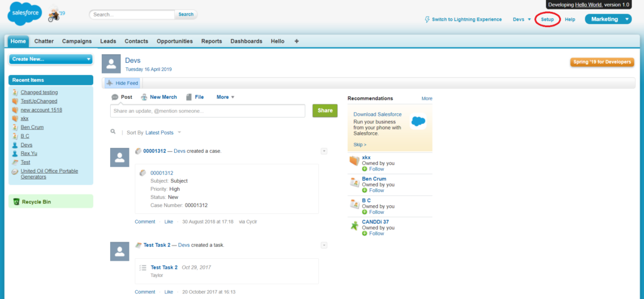
Task: Click the Share an update text box
Action: click(208, 111)
